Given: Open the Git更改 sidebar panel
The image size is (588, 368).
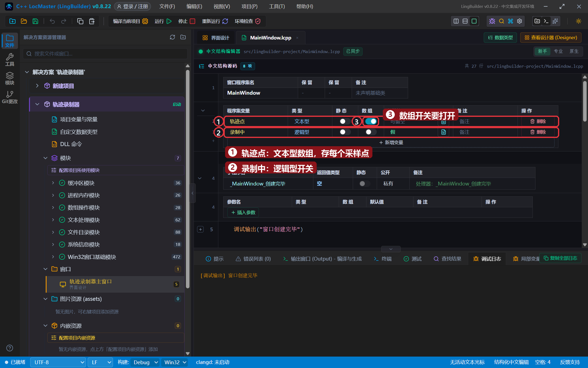Looking at the screenshot, I should (9, 97).
